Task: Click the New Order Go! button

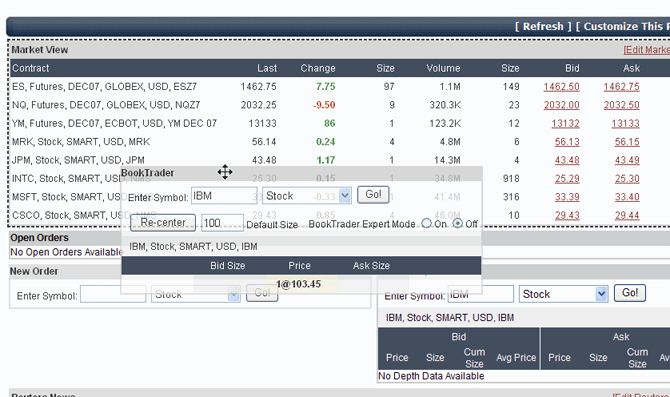Action: (x=262, y=293)
